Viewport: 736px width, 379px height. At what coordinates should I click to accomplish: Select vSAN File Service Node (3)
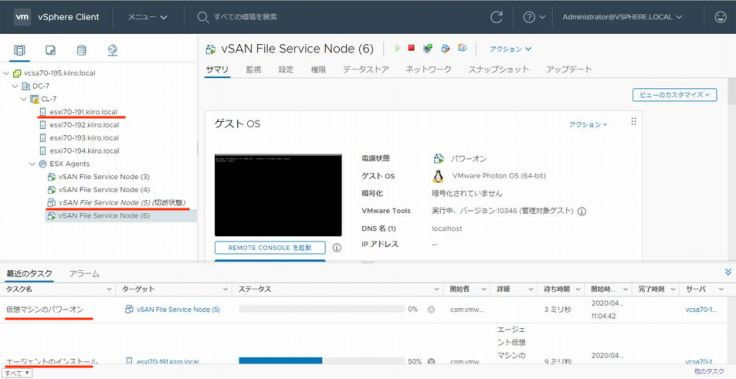(x=104, y=177)
